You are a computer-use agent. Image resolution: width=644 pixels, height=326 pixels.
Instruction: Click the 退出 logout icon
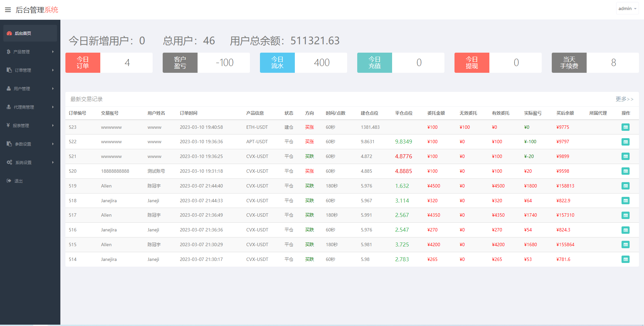point(9,181)
